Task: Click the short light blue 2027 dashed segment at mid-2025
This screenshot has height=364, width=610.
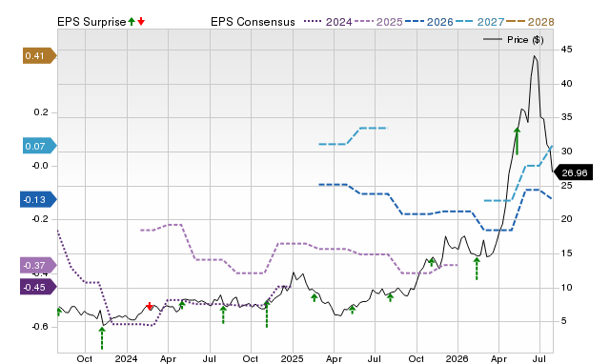Action: click(x=353, y=135)
